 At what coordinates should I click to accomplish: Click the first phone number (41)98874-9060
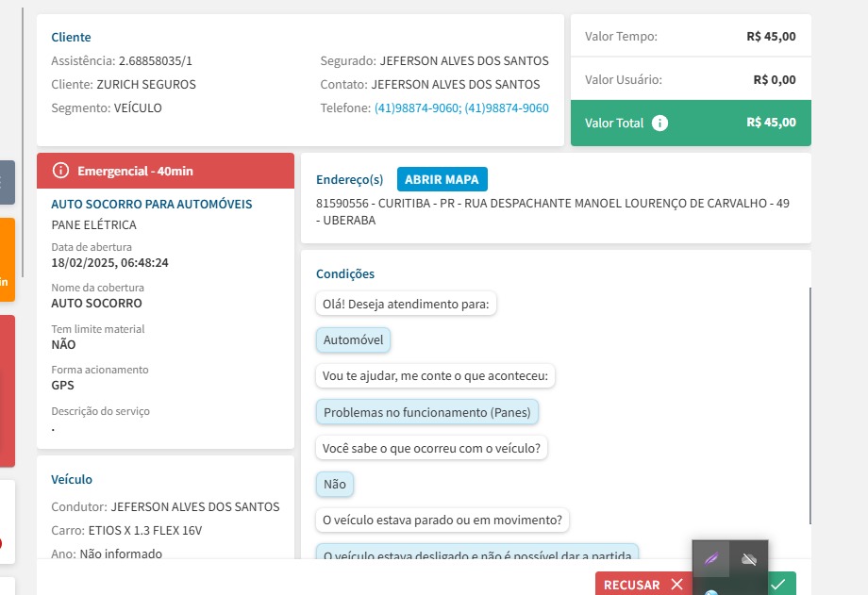tap(416, 108)
